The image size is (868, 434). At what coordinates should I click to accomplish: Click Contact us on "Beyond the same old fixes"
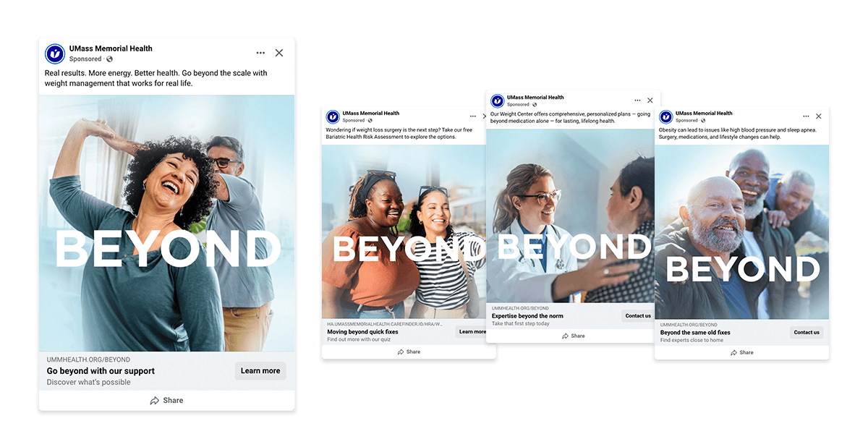point(807,333)
